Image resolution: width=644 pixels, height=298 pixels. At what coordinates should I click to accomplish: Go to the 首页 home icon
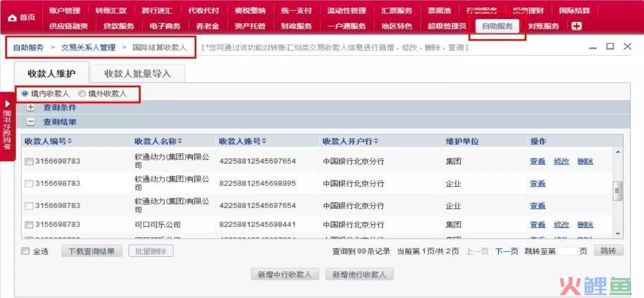(x=13, y=18)
